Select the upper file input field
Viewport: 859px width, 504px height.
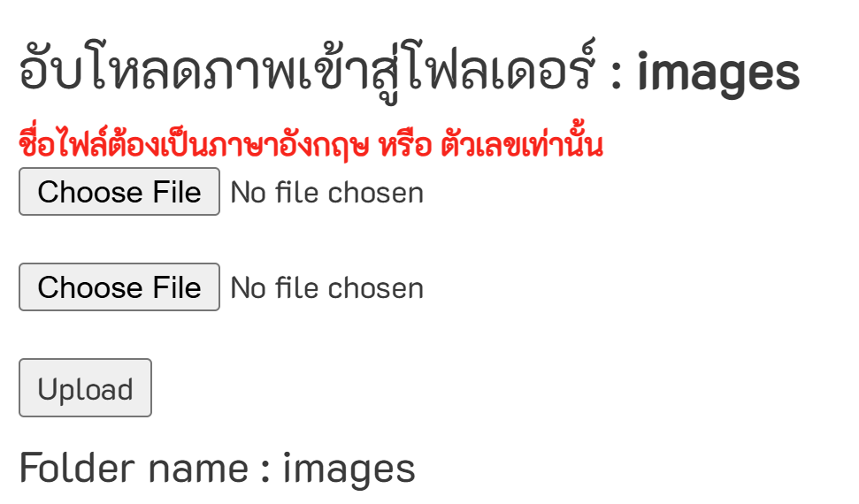(221, 192)
